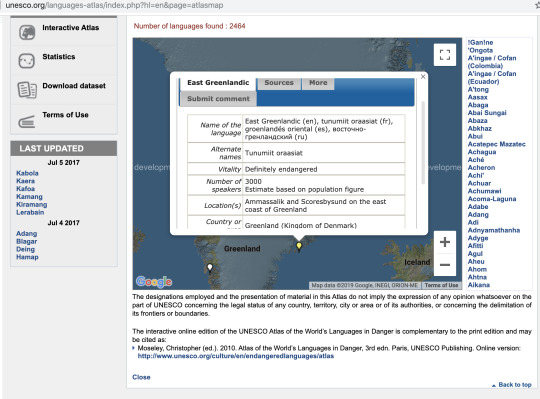Viewport: 540px width, 399px height.
Task: Select Acheron in the language list
Action: (481, 168)
